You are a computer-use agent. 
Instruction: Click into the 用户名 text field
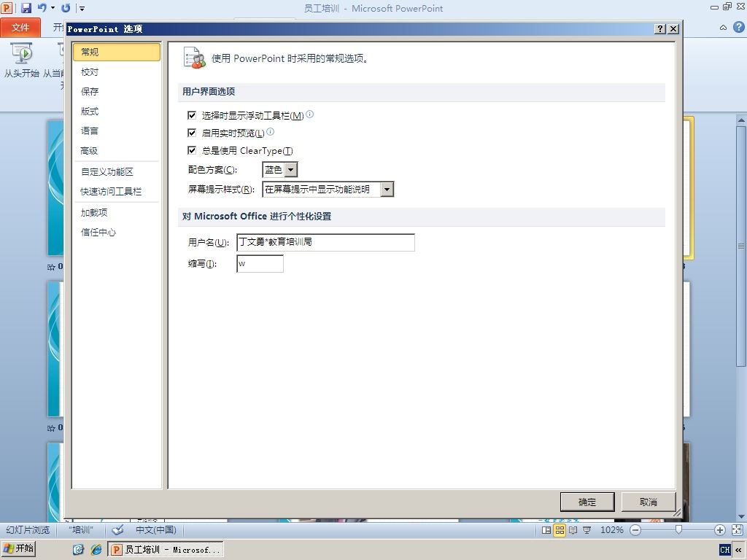tap(326, 242)
